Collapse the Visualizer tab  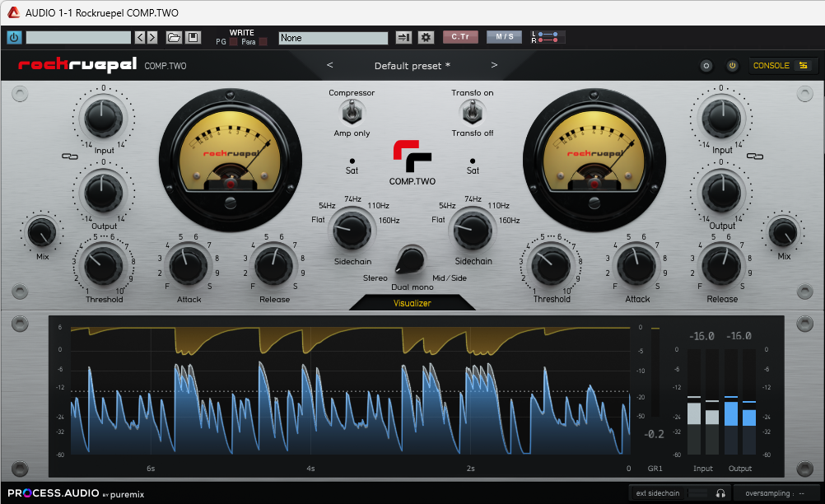point(412,302)
